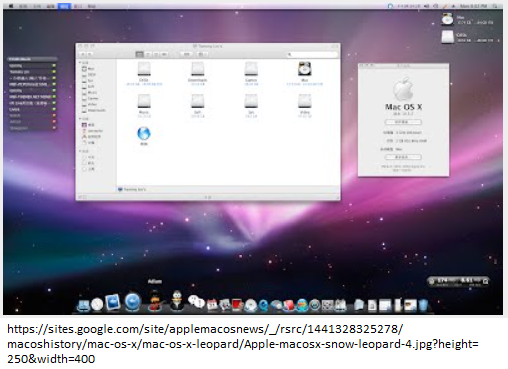
Task: Open the Sys drive in the Finder file area
Action: tap(251, 101)
